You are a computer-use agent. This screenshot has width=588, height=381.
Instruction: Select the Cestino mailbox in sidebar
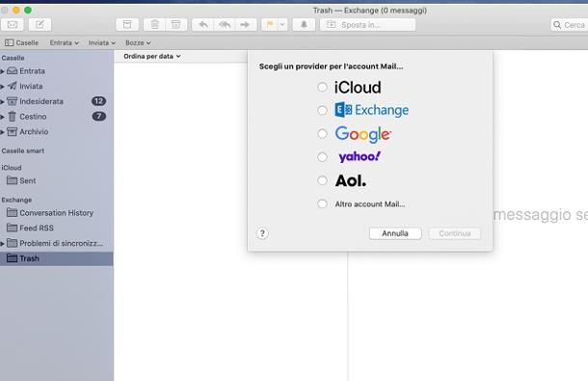(x=56, y=117)
